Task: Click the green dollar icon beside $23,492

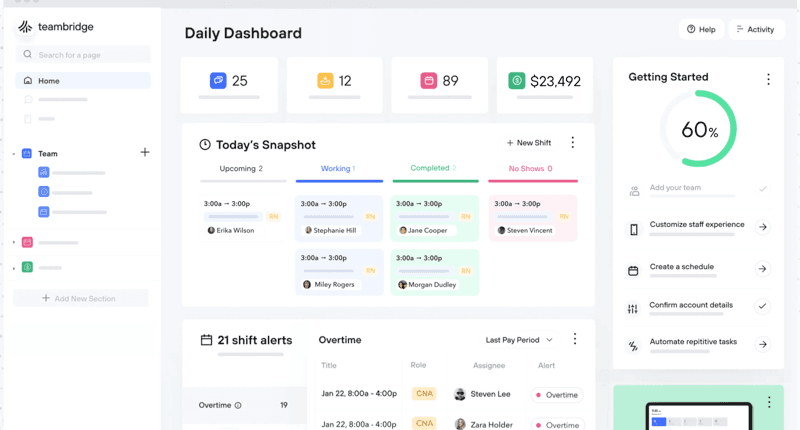Action: click(x=516, y=81)
